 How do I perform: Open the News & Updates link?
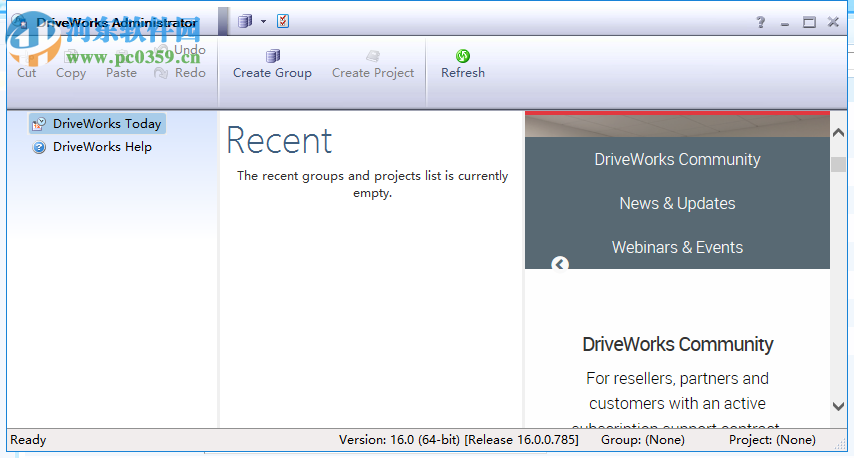click(677, 203)
